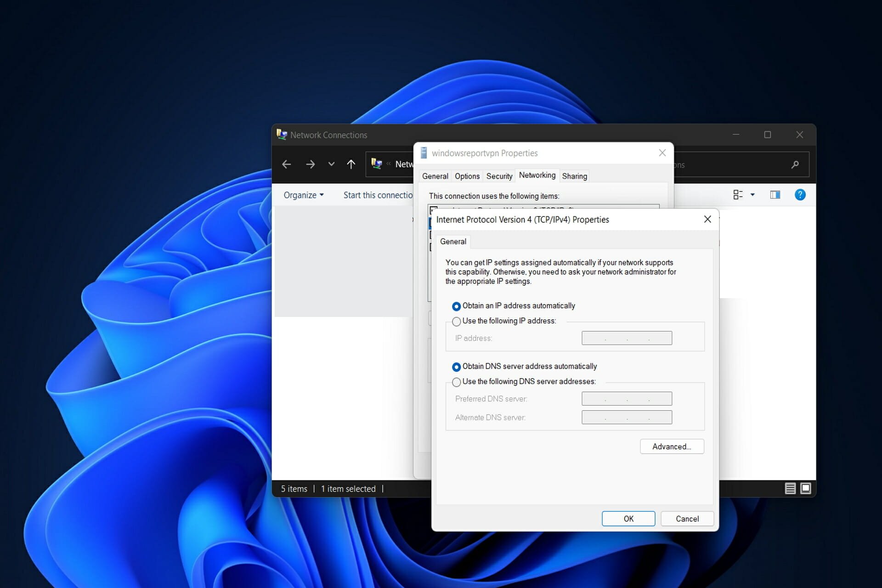Close the TCP/IPv4 Properties dialog
The width and height of the screenshot is (882, 588).
click(707, 219)
